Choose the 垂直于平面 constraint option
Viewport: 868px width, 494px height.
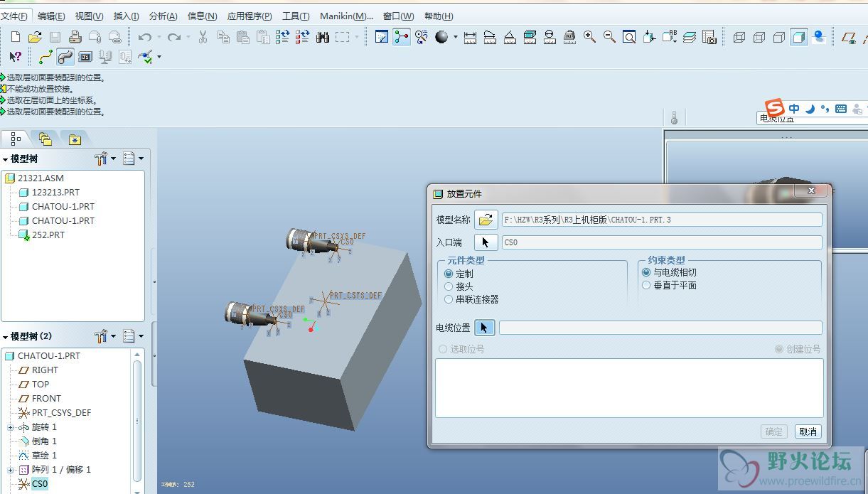pyautogui.click(x=646, y=285)
